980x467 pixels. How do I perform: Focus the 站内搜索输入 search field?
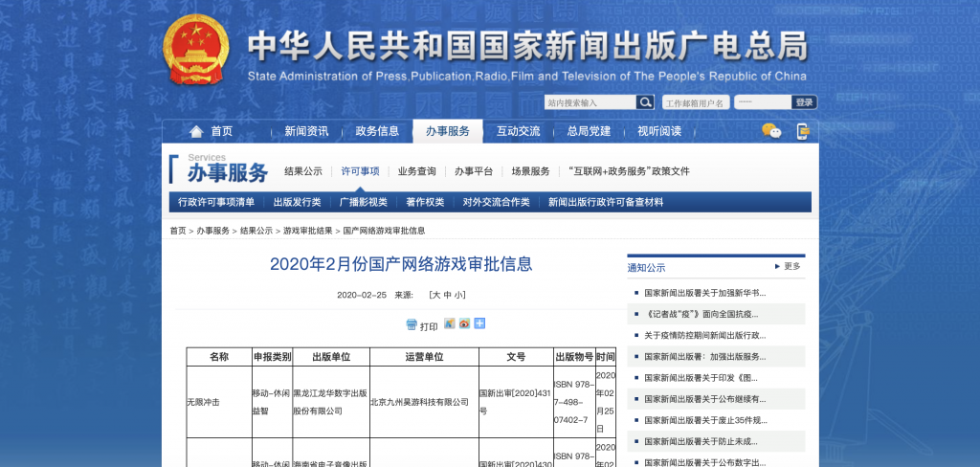(x=590, y=102)
